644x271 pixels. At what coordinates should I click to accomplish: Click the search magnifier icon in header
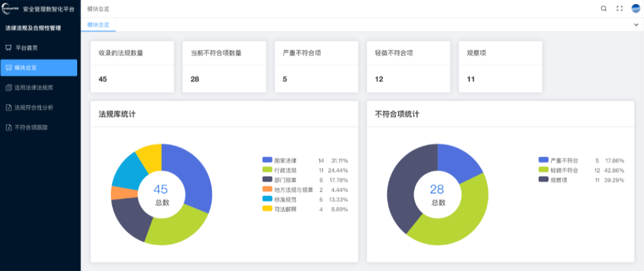coord(603,9)
